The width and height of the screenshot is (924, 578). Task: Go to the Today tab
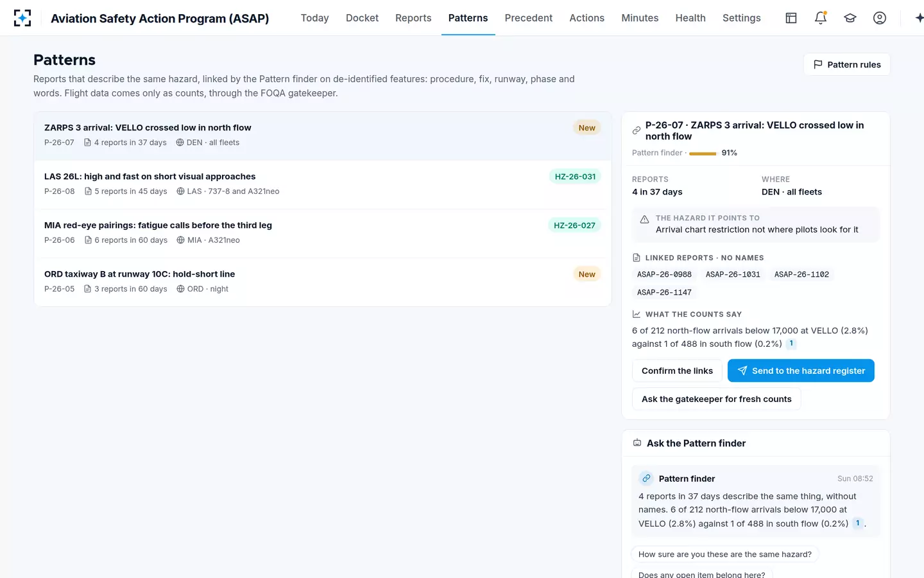314,18
